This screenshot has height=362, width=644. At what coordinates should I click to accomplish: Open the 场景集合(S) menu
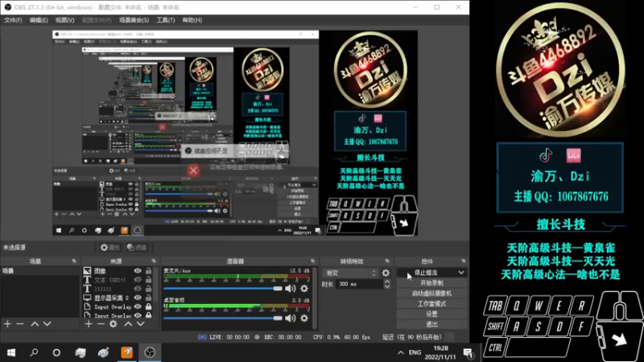(x=134, y=20)
